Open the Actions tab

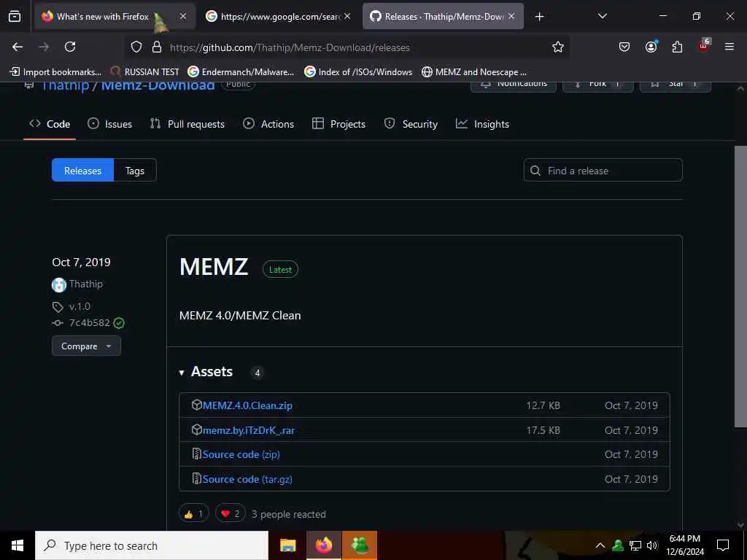point(268,124)
